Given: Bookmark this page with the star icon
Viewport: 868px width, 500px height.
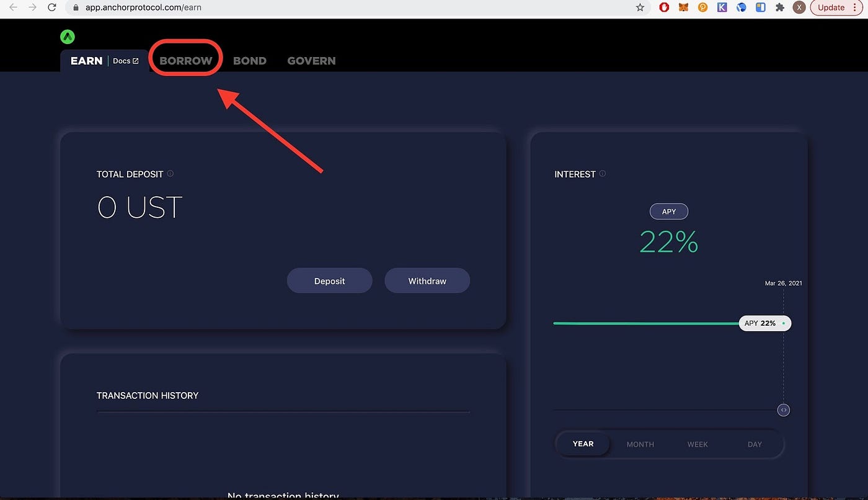Looking at the screenshot, I should pyautogui.click(x=639, y=7).
